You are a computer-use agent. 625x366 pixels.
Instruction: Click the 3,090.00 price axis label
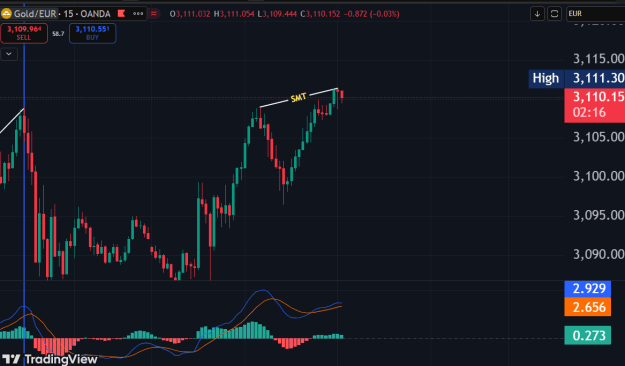tap(599, 254)
